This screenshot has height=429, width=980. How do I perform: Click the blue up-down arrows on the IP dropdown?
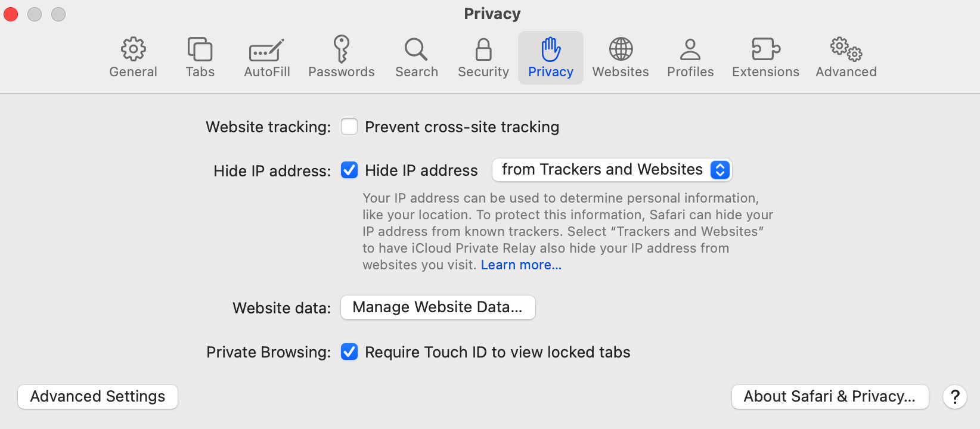point(720,170)
